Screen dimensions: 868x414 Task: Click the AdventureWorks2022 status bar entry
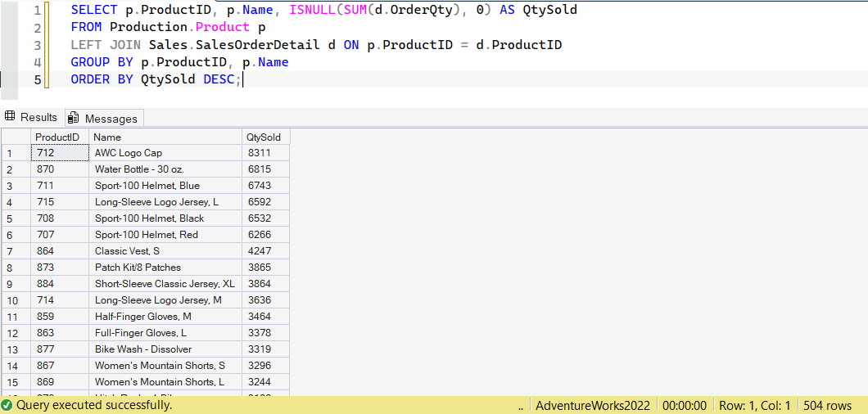pyautogui.click(x=593, y=405)
